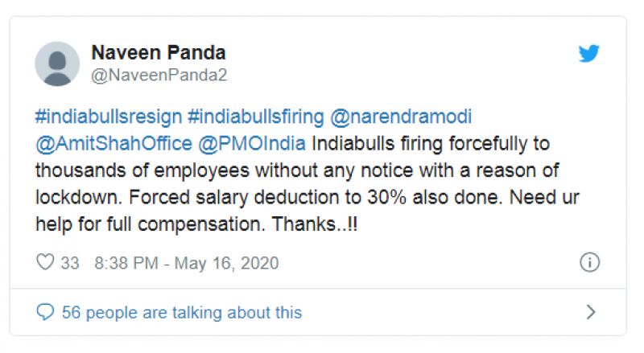This screenshot has width=644, height=353.
Task: Open the tweet info icon
Action: pos(589,262)
